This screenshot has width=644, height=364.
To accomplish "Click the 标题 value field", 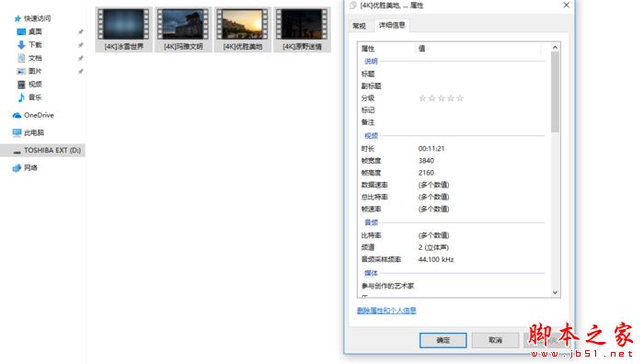I will tap(480, 74).
